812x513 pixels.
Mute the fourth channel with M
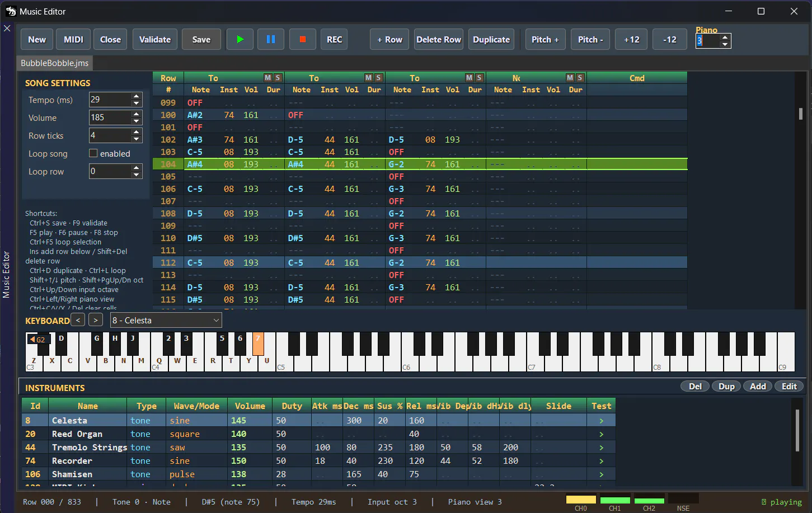click(x=570, y=78)
